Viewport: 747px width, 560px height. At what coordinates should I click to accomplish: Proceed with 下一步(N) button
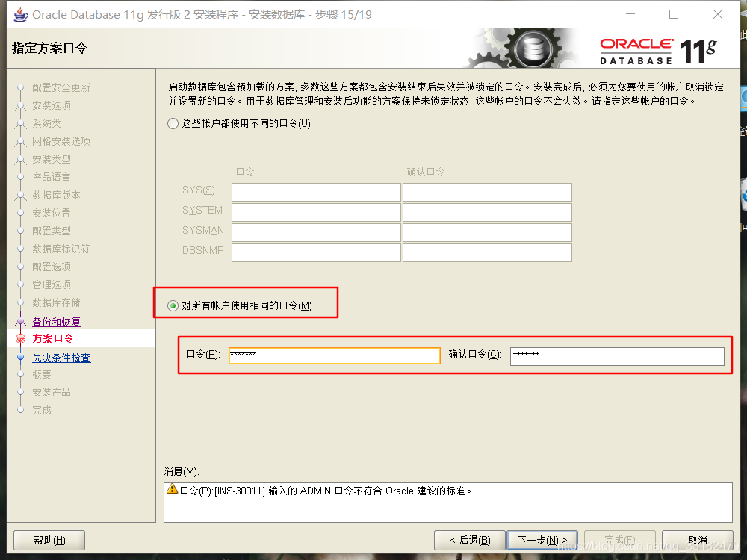click(x=542, y=540)
